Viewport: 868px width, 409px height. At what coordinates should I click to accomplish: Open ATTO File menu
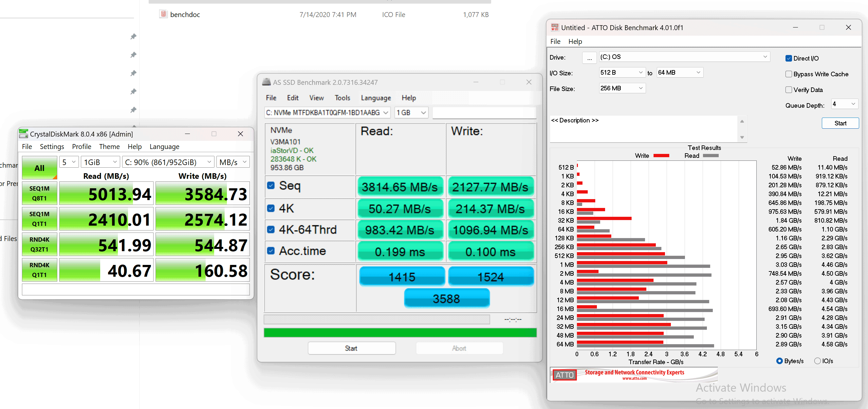(555, 42)
